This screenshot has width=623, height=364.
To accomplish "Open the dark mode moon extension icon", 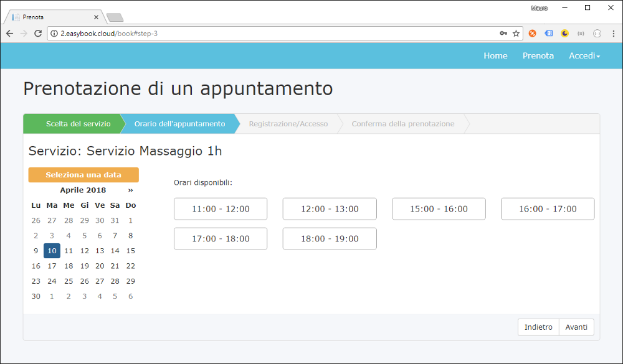I will click(564, 33).
